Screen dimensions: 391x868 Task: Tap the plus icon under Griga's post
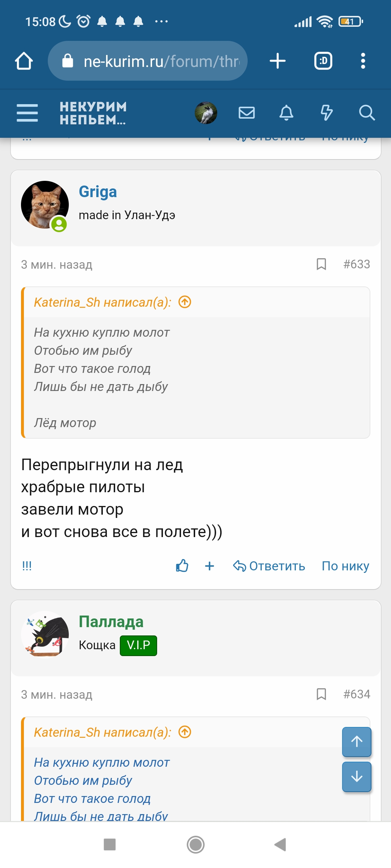coord(210,566)
